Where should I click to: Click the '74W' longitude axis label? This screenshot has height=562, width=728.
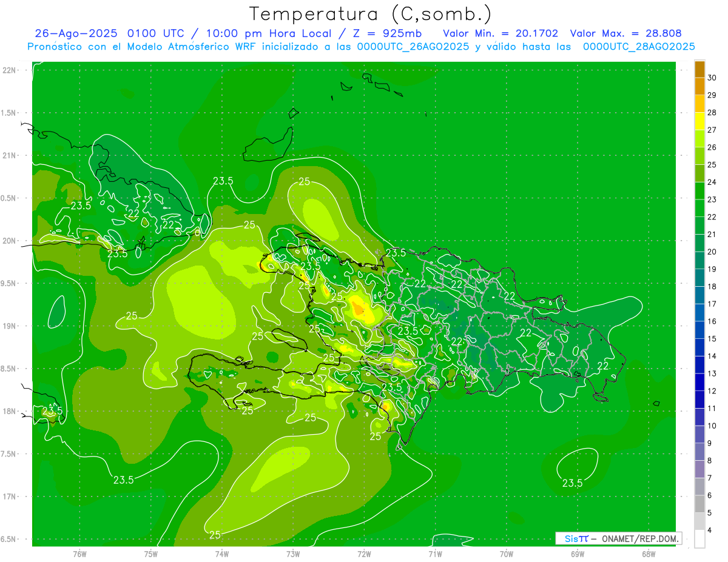pyautogui.click(x=222, y=554)
